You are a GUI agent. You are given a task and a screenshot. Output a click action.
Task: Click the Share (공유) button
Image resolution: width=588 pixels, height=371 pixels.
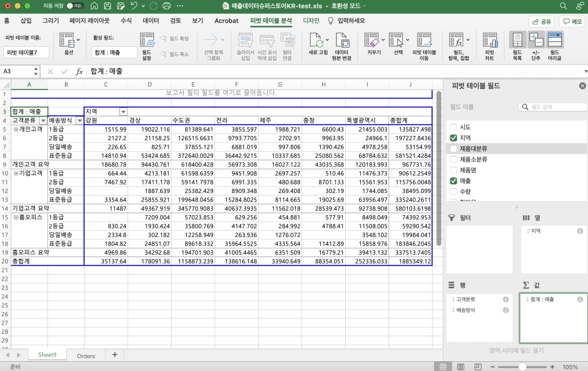coord(542,21)
